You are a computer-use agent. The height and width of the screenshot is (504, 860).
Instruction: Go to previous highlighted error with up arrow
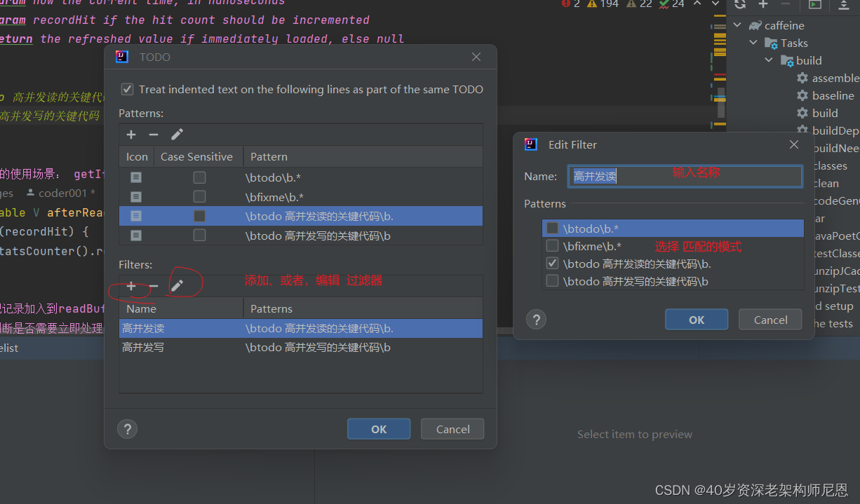(x=697, y=4)
